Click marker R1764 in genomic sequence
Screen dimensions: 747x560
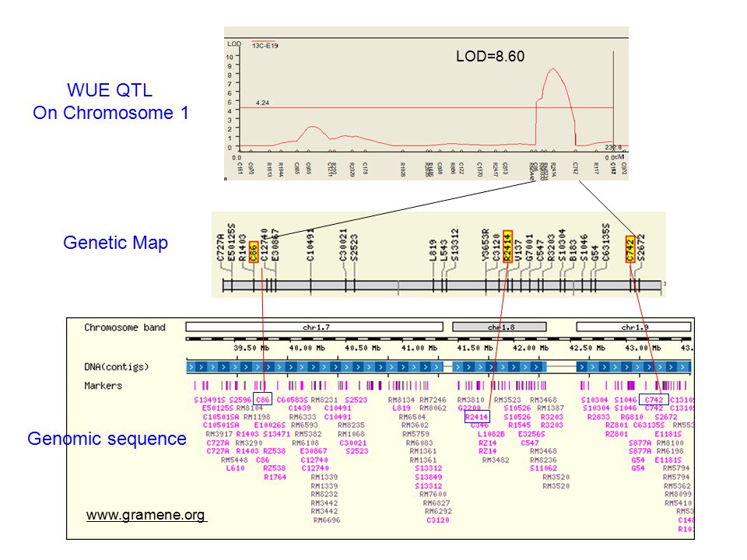[x=275, y=477]
